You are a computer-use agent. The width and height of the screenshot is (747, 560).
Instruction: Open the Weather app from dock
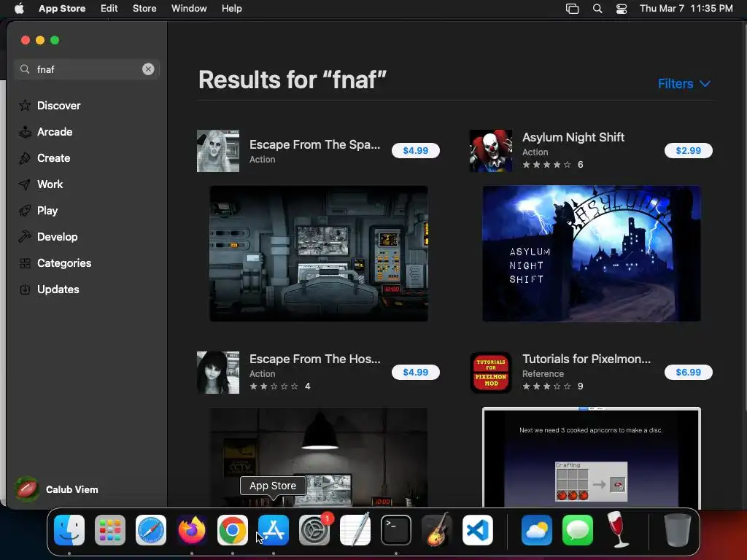click(x=537, y=530)
